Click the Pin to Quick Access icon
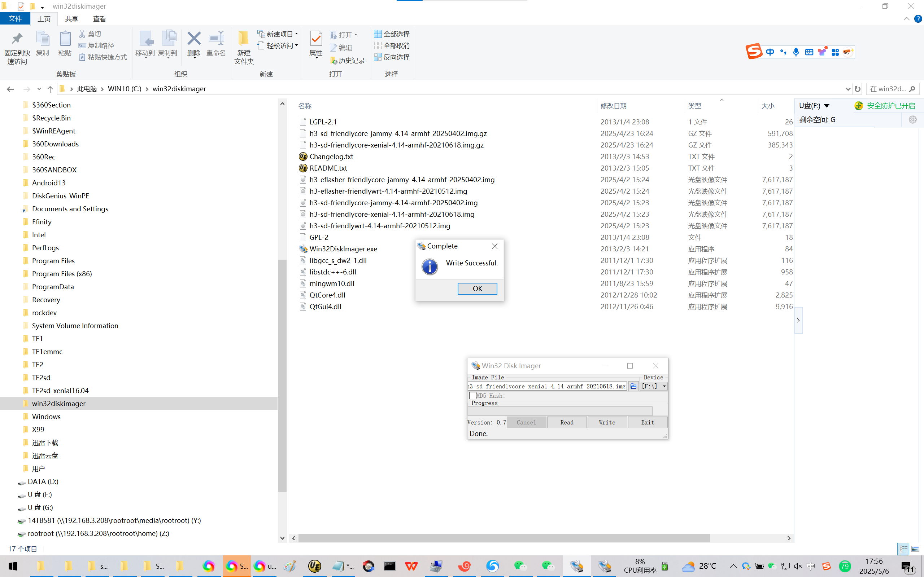 (17, 39)
